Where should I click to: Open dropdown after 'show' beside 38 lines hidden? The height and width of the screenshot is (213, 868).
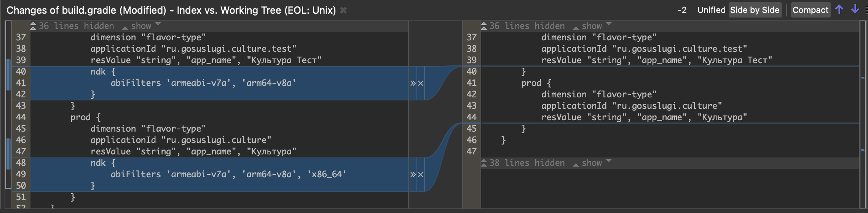click(x=609, y=161)
